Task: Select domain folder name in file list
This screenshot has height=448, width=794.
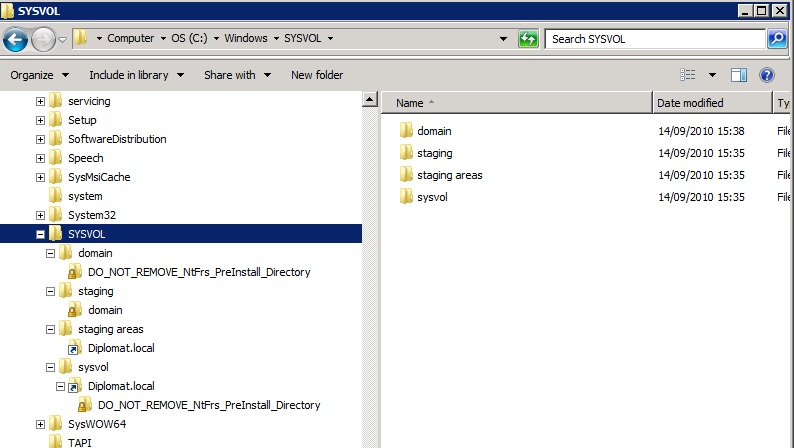Action: point(434,131)
